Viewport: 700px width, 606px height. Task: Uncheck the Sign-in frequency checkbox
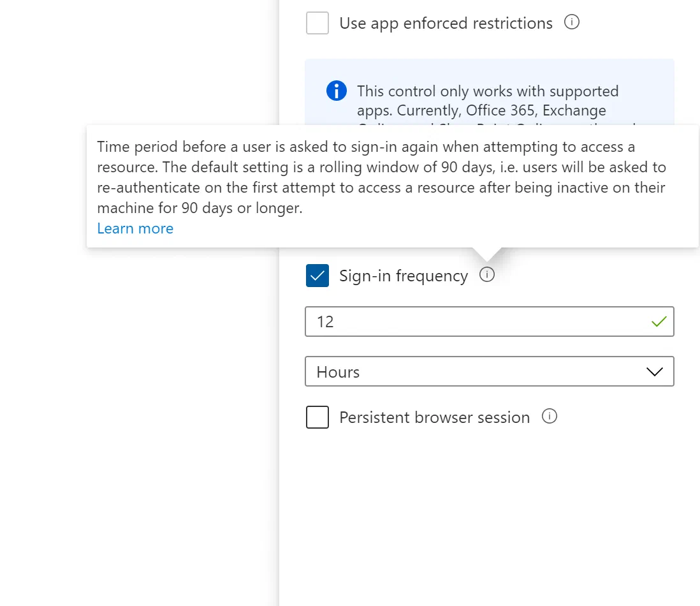point(317,276)
